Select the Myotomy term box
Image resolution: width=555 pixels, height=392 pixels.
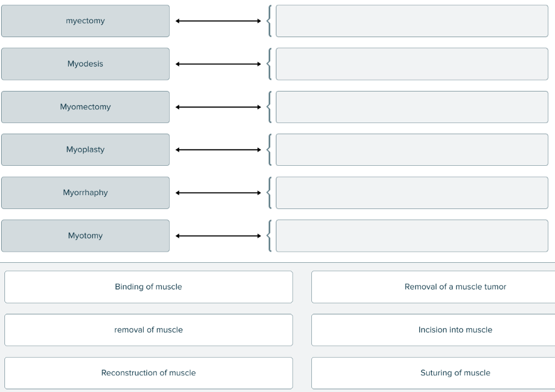85,236
